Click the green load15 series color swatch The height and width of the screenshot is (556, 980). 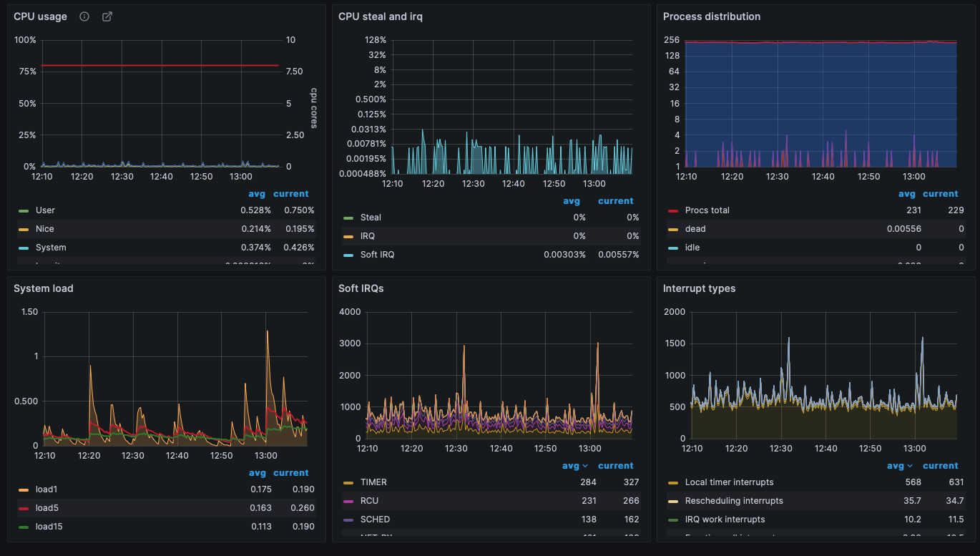point(24,527)
